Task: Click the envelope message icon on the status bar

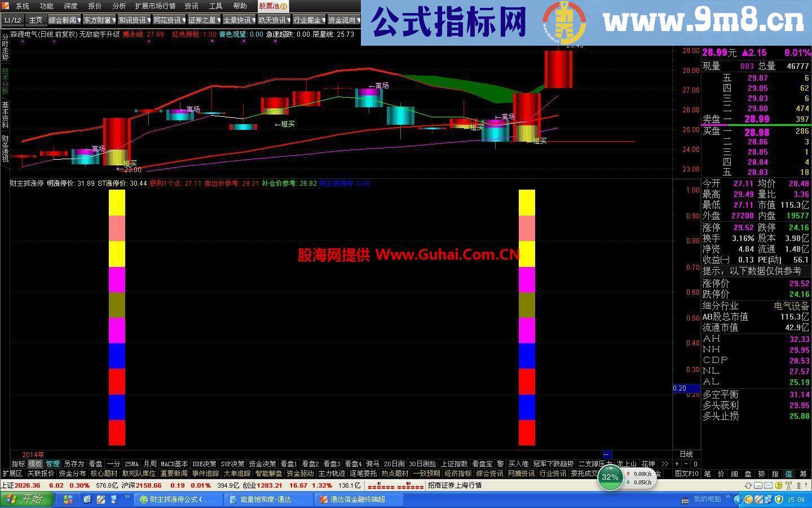Action: (x=769, y=486)
